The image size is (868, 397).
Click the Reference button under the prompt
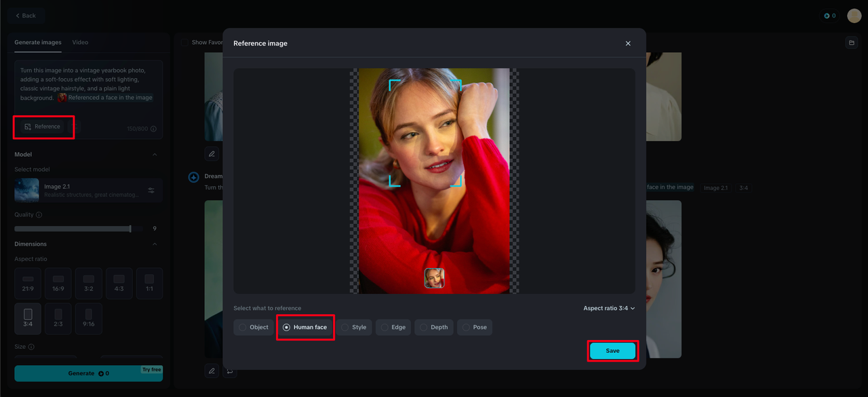pos(42,127)
